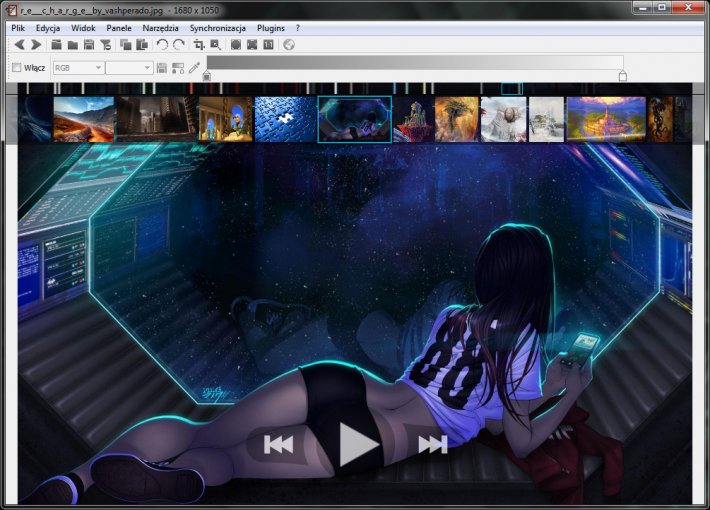710x510 pixels.
Task: Select the colorful fantasy city thumbnail
Action: click(606, 119)
